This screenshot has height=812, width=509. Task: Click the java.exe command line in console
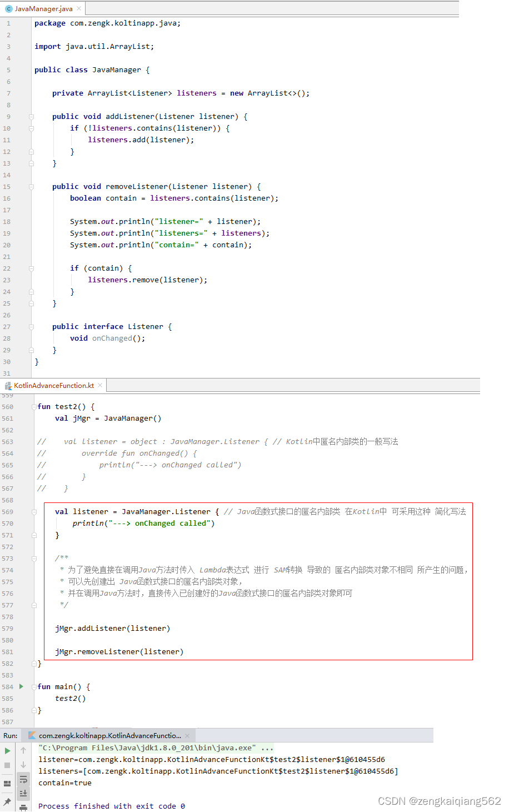click(x=156, y=748)
